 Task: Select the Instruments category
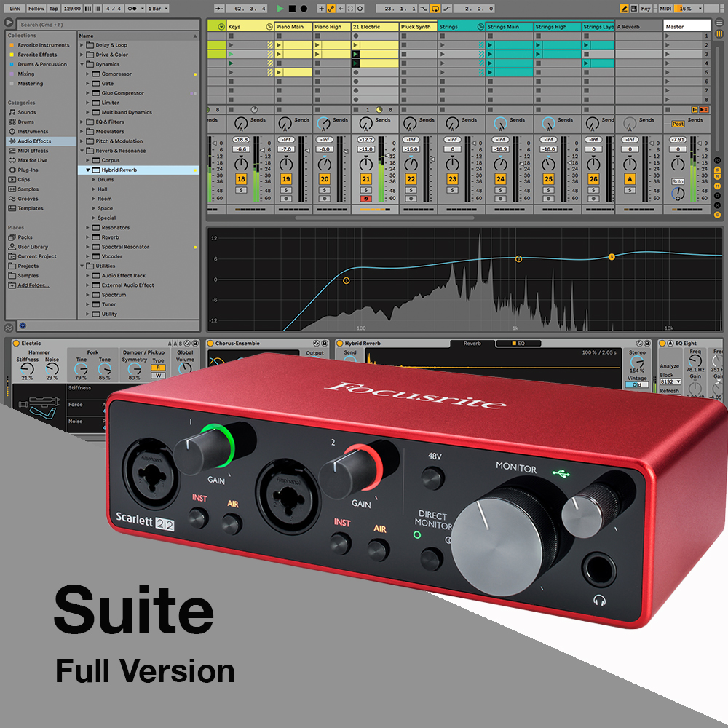click(x=33, y=132)
